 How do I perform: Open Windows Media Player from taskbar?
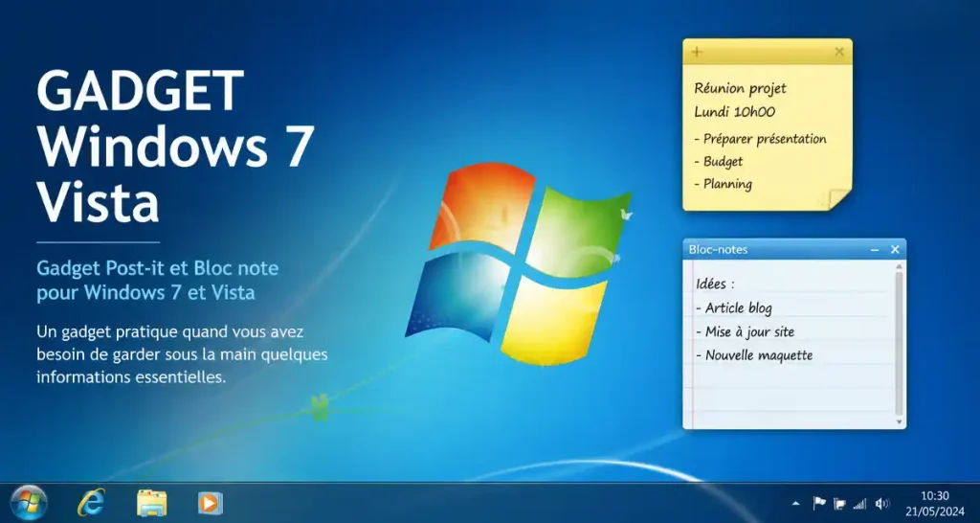(210, 503)
